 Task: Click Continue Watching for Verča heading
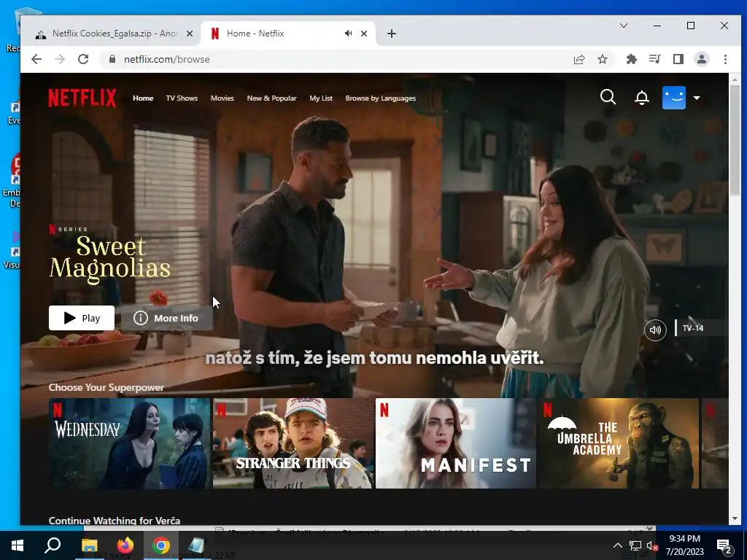pos(115,521)
